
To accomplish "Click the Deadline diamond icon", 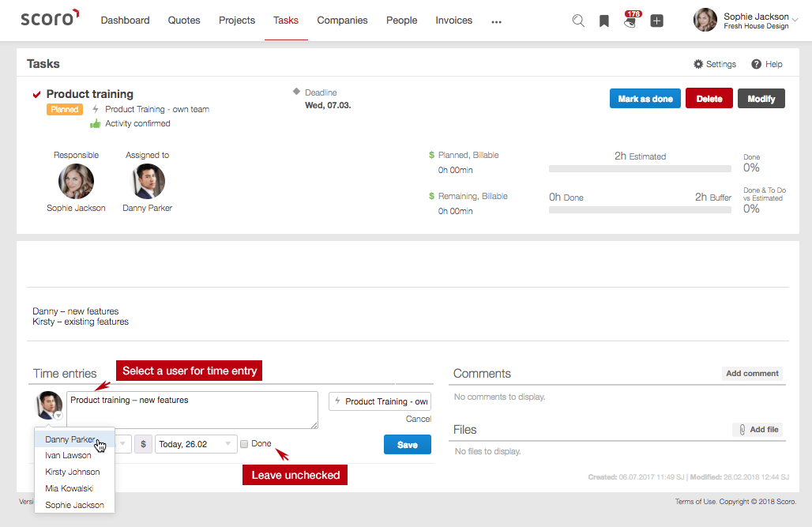I will pos(296,92).
